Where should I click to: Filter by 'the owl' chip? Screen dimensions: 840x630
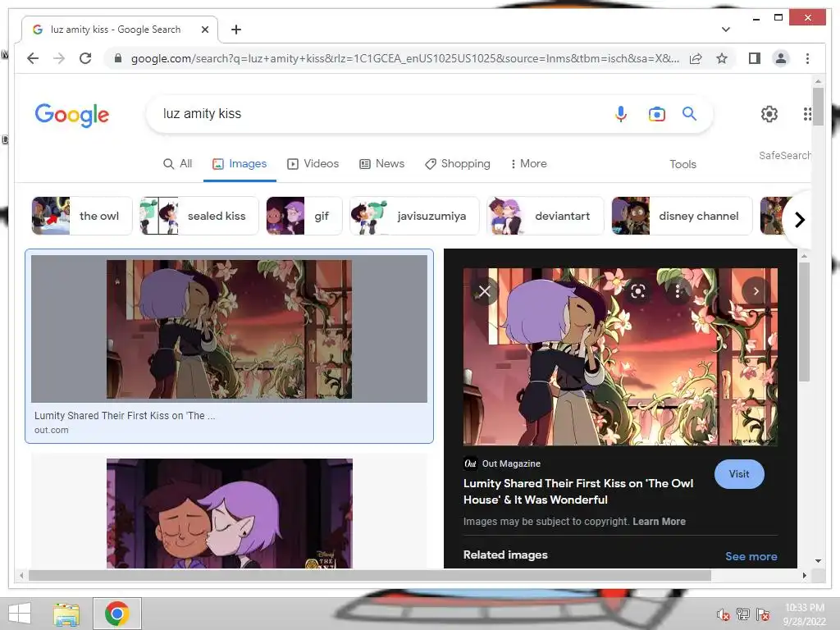coord(82,216)
